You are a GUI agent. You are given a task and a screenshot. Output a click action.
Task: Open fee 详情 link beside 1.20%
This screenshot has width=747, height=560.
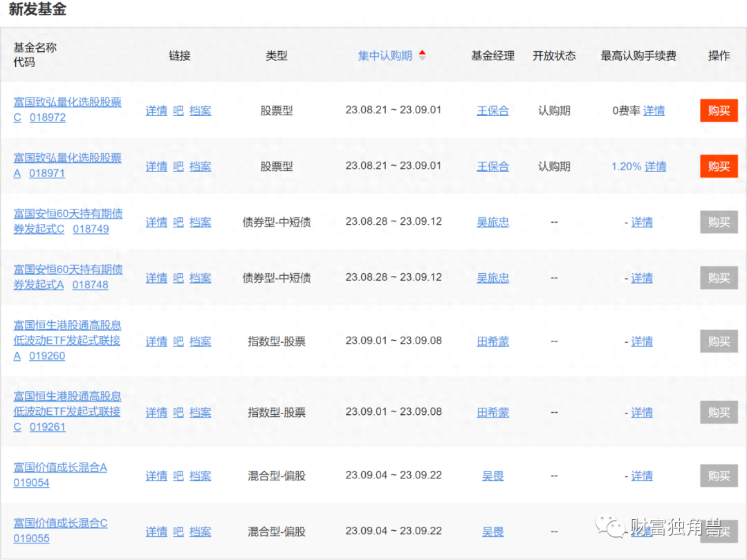(655, 167)
